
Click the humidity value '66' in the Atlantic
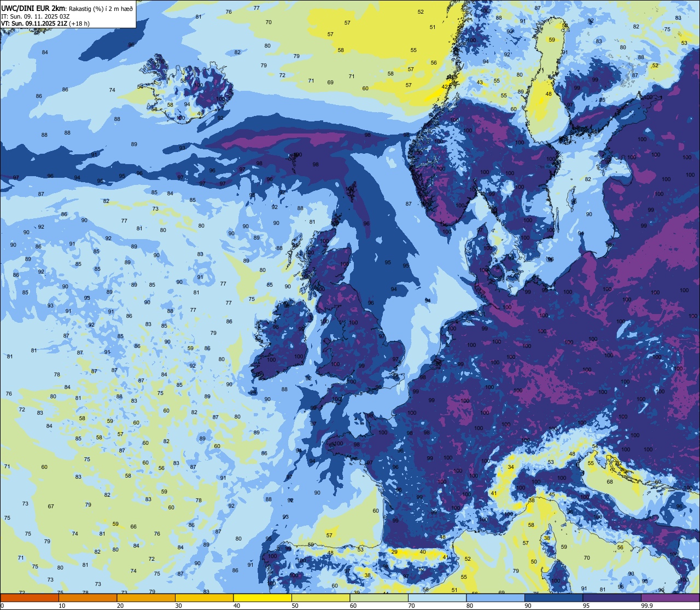(x=133, y=526)
